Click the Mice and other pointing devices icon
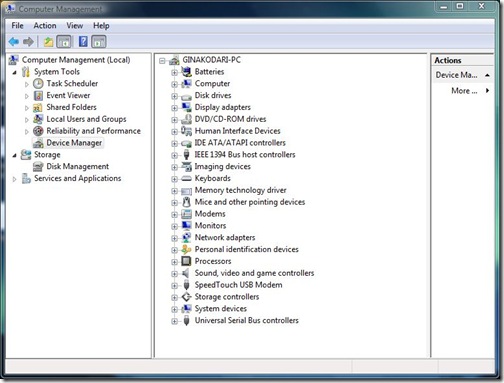Viewport: 504px width, 383px height. pos(186,202)
